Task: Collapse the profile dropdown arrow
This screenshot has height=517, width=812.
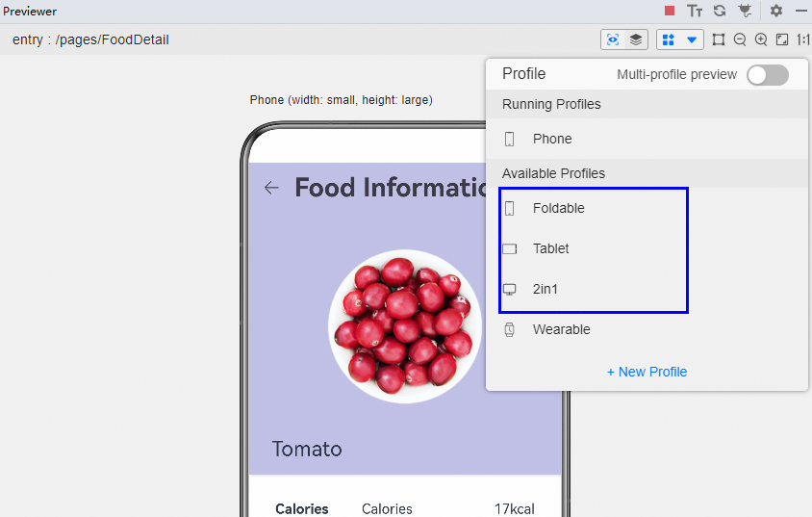Action: (692, 40)
